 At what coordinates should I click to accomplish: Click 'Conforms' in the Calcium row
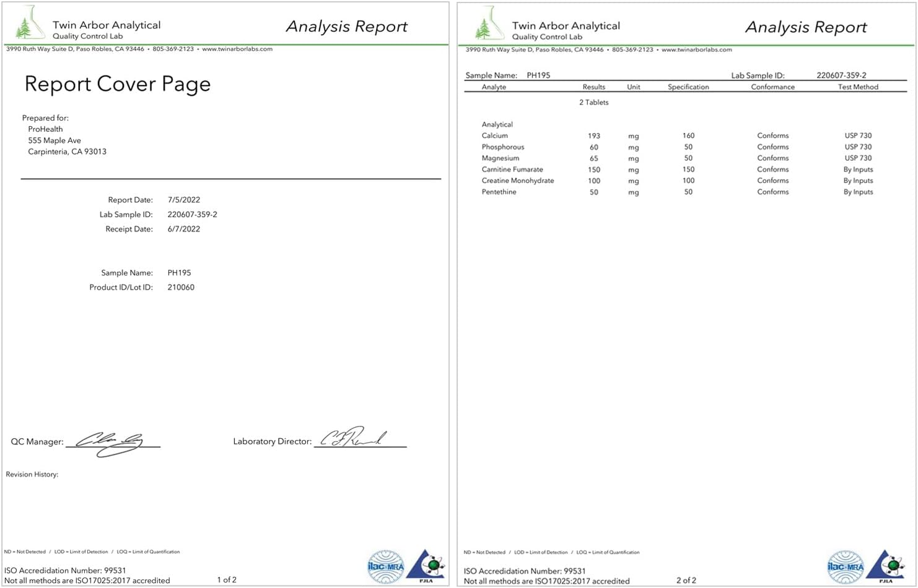772,136
